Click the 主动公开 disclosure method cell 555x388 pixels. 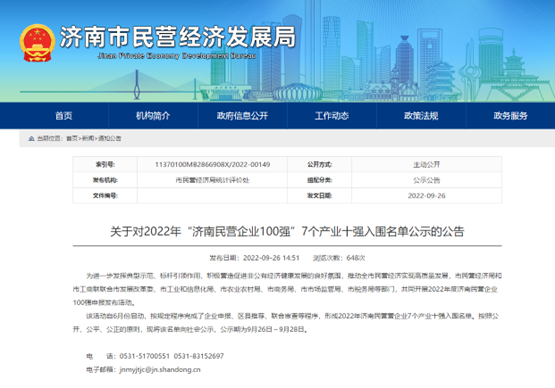click(x=427, y=165)
